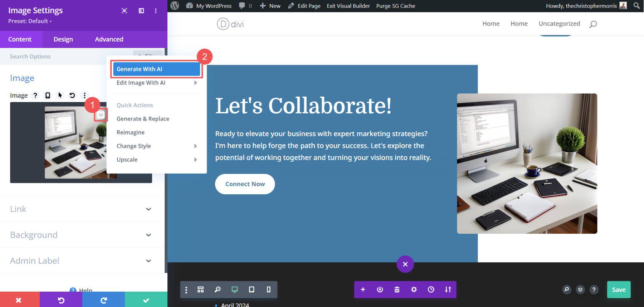
Task: Click the purple undo button at panel bottom
Action: click(x=61, y=300)
